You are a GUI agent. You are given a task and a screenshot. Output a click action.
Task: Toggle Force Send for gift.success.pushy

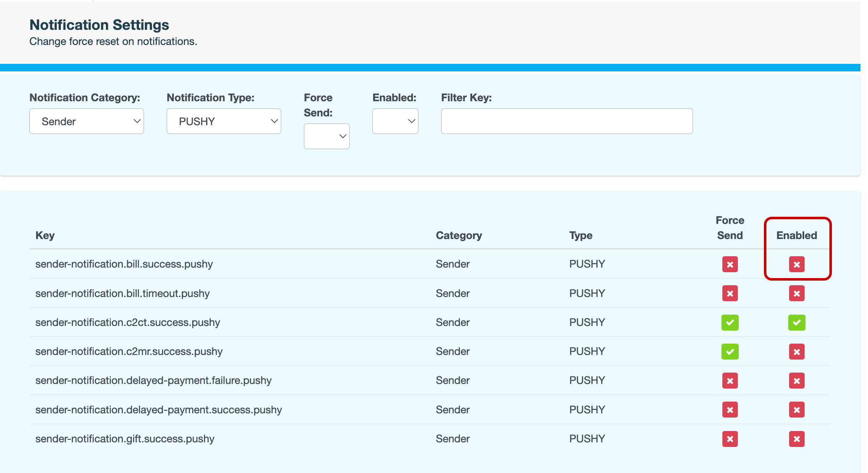(x=730, y=439)
